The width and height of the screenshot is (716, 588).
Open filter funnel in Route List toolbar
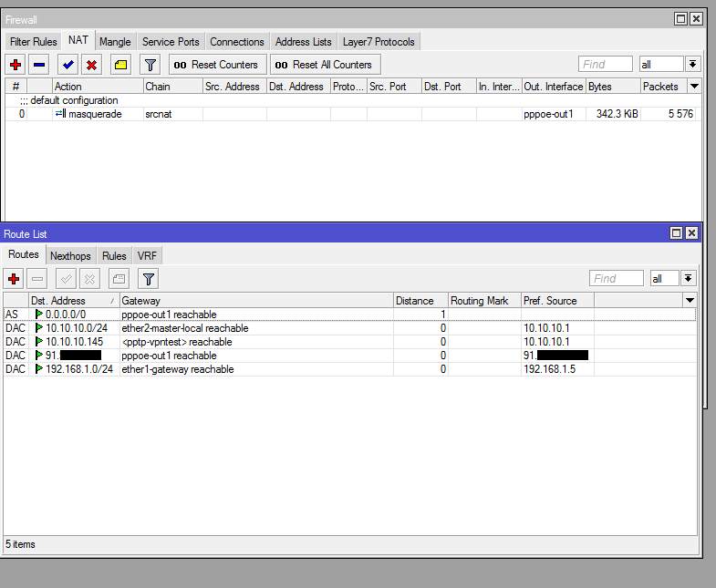(149, 278)
